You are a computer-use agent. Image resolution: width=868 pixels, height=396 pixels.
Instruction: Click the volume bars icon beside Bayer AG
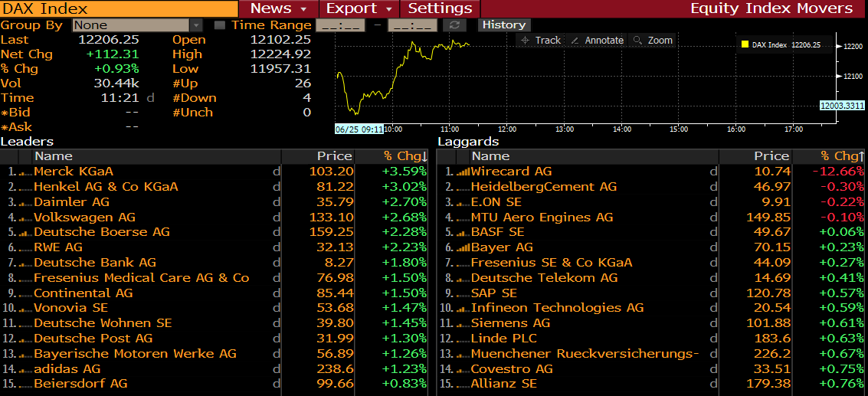click(x=463, y=247)
